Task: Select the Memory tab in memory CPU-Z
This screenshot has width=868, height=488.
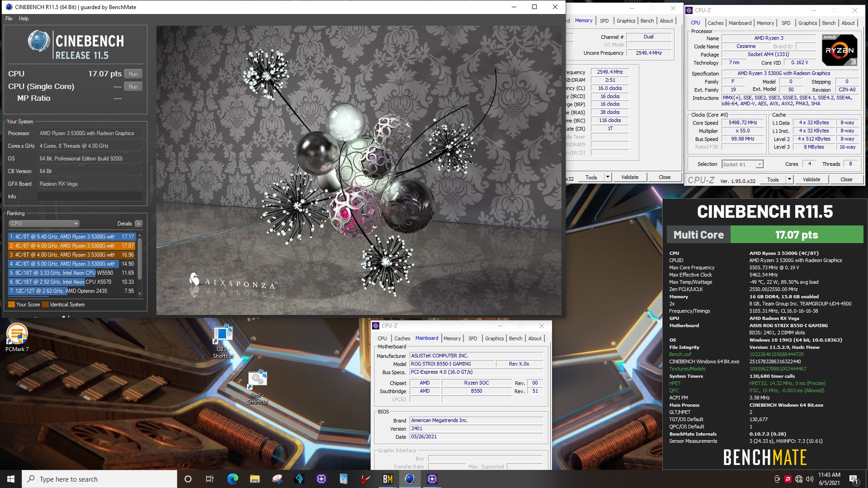Action: point(583,20)
